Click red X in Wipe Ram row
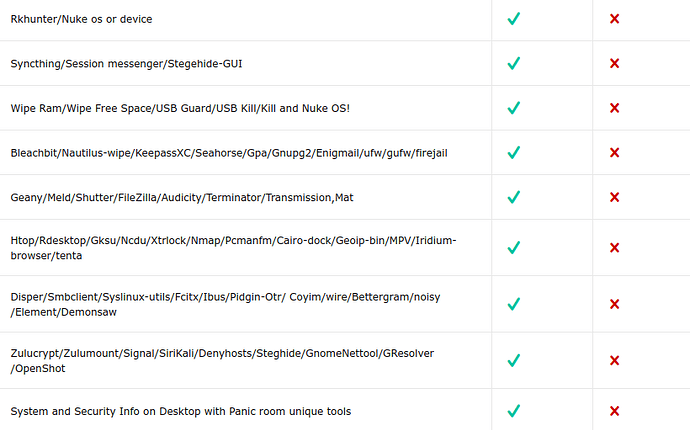Screen dimensions: 690x430 pyautogui.click(x=614, y=108)
